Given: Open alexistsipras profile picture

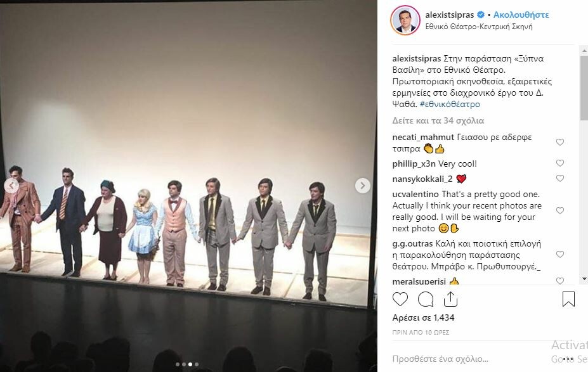Looking at the screenshot, I should (405, 20).
